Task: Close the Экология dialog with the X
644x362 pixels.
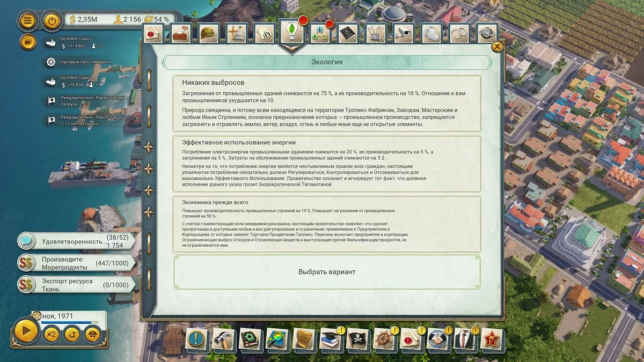Action: tap(497, 47)
